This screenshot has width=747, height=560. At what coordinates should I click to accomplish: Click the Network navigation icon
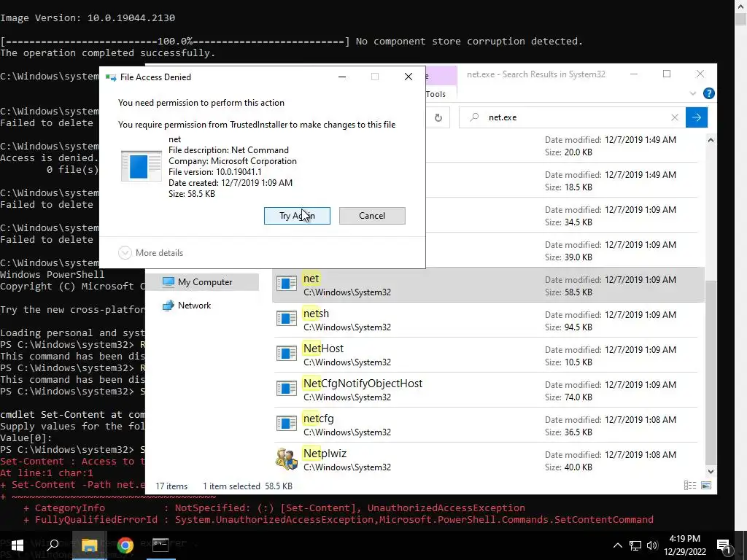(x=169, y=306)
